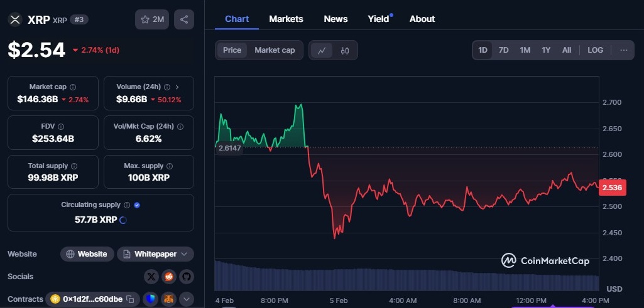Switch to the News tab
The image size is (644, 308).
point(336,19)
